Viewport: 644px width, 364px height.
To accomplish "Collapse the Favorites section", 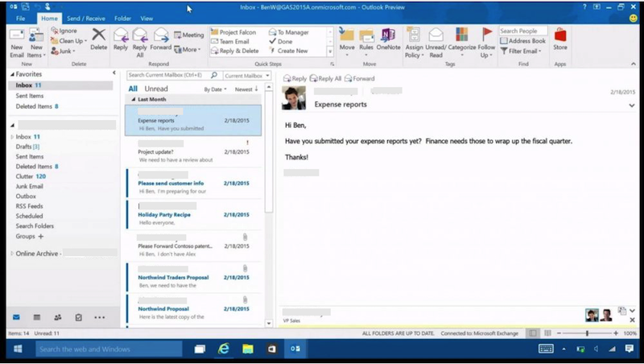I will pos(12,74).
